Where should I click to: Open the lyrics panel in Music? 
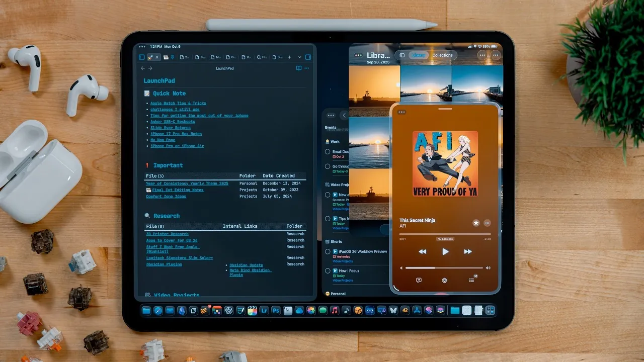pyautogui.click(x=419, y=280)
